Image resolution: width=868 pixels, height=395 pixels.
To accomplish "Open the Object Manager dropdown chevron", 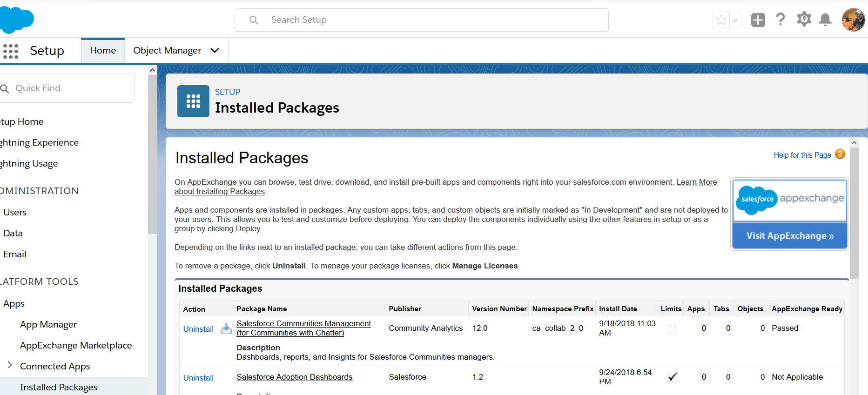I will click(215, 50).
